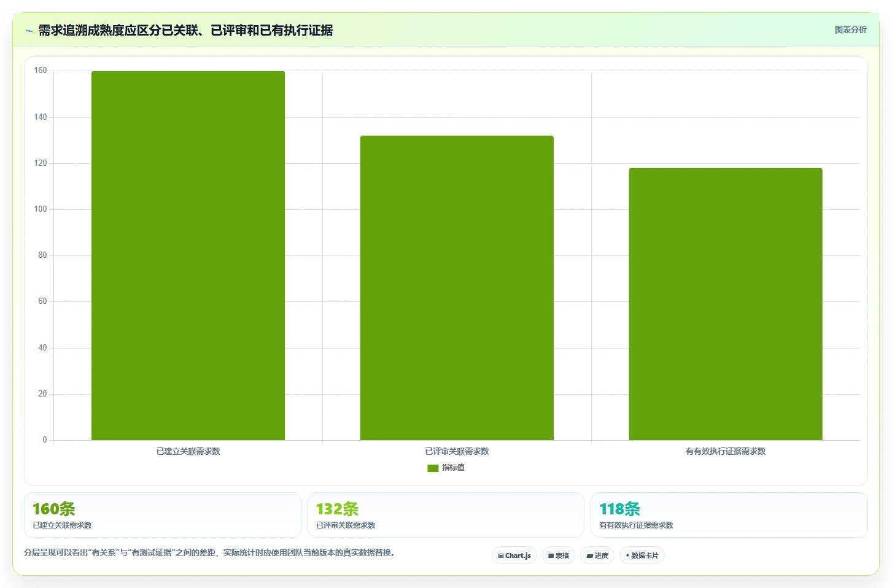Click the 图表分析 label in the header

coord(850,29)
